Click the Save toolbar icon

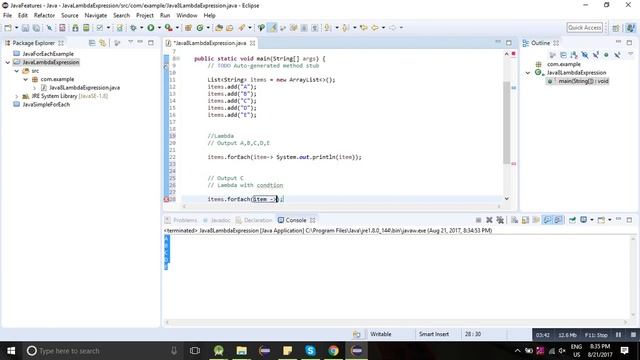tap(25, 28)
